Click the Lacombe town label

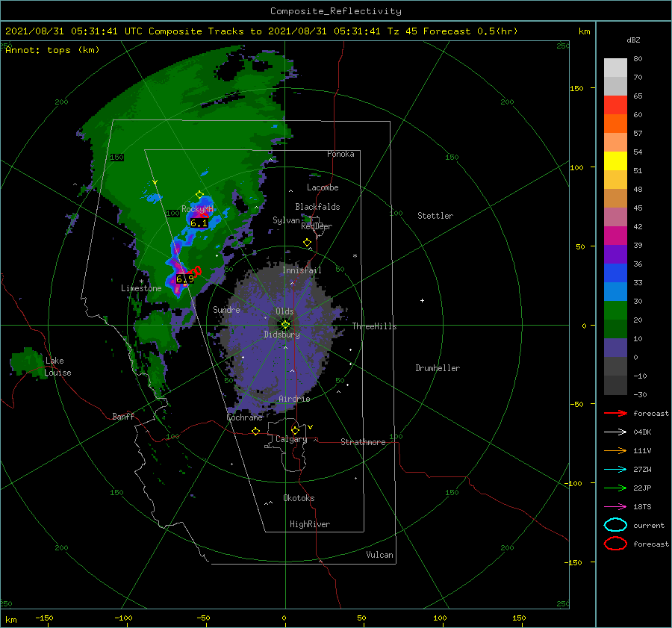tap(323, 187)
